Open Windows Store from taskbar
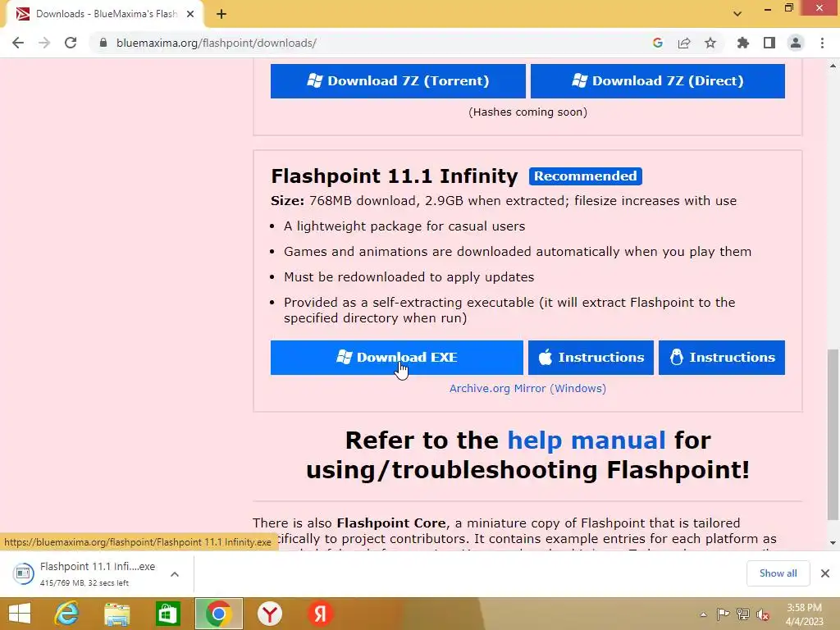Image resolution: width=840 pixels, height=630 pixels. coord(167,614)
